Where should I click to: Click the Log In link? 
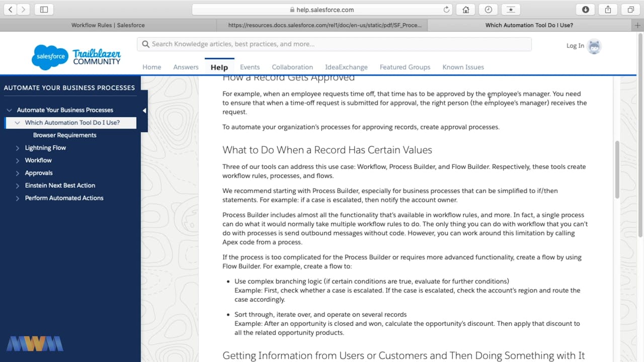pyautogui.click(x=575, y=46)
